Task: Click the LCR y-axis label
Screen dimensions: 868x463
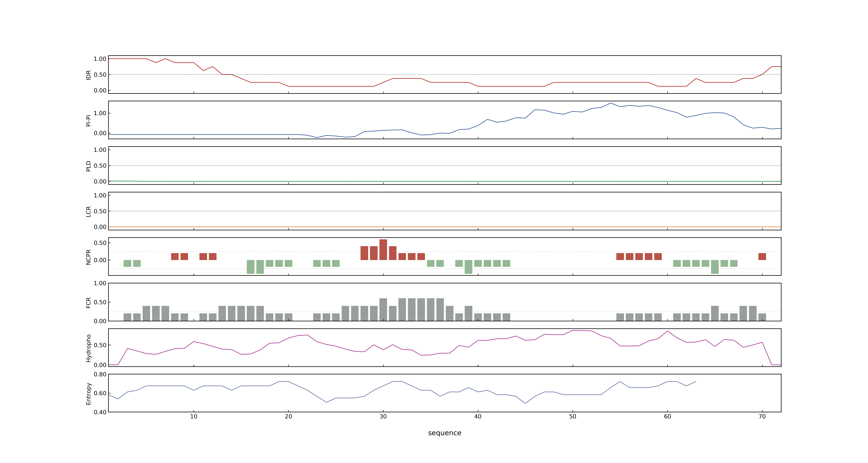Action: pyautogui.click(x=88, y=211)
